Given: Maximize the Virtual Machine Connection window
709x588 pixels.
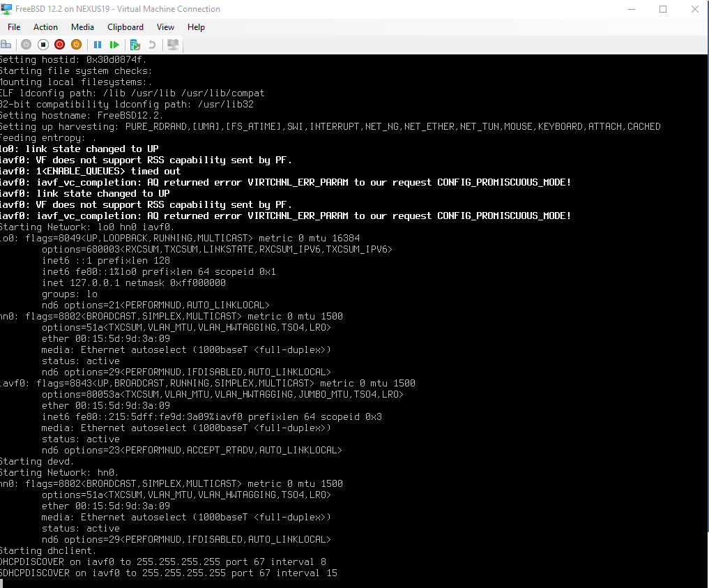Looking at the screenshot, I should (x=662, y=9).
